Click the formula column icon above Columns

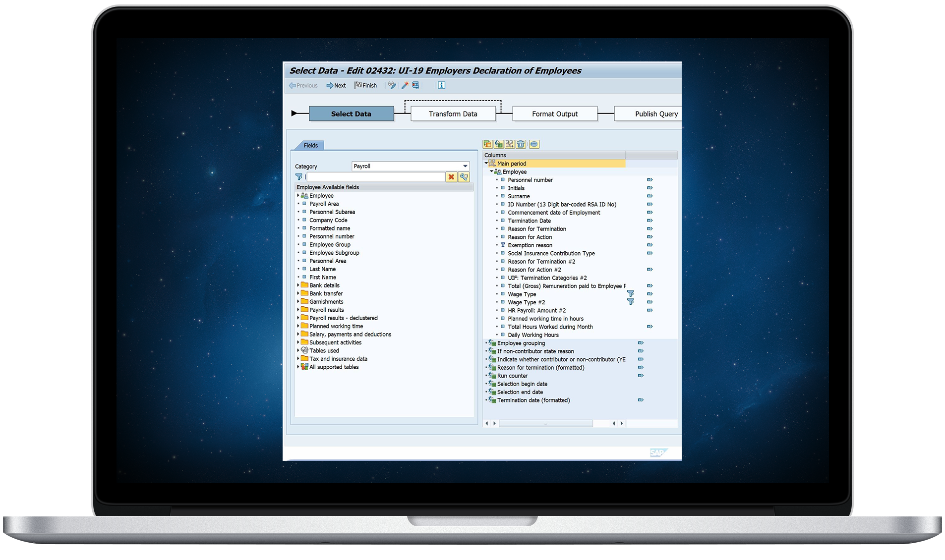(498, 144)
